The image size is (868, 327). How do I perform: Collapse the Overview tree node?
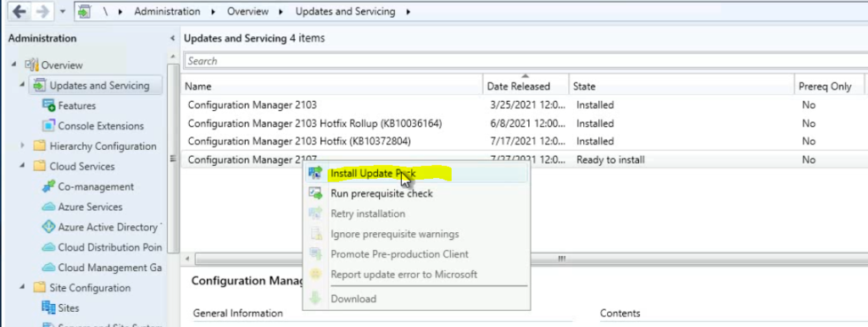tap(14, 65)
